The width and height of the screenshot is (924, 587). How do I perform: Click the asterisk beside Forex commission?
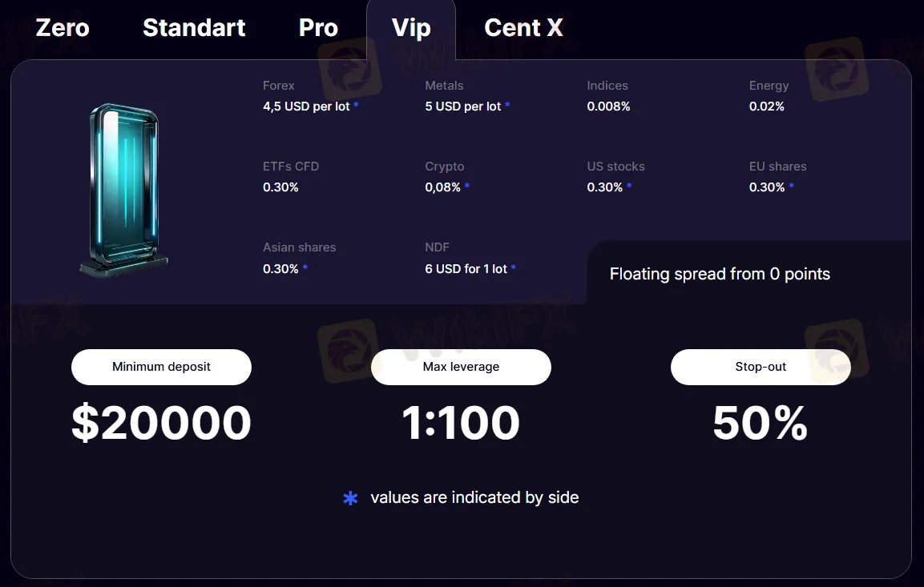tap(356, 106)
